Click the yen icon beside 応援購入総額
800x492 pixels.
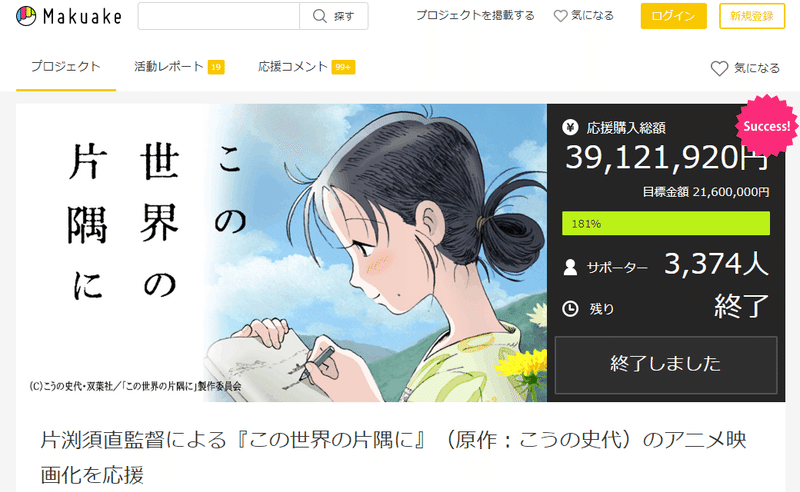pyautogui.click(x=570, y=127)
